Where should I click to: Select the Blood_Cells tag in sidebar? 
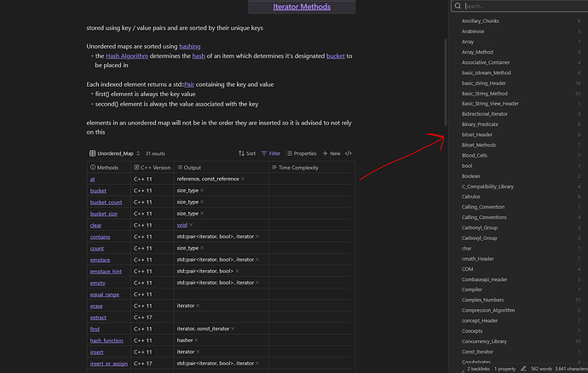[475, 155]
